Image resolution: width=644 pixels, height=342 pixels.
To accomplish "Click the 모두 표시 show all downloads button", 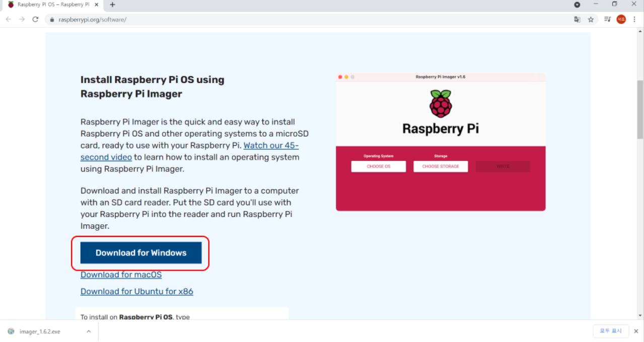I will pos(611,331).
